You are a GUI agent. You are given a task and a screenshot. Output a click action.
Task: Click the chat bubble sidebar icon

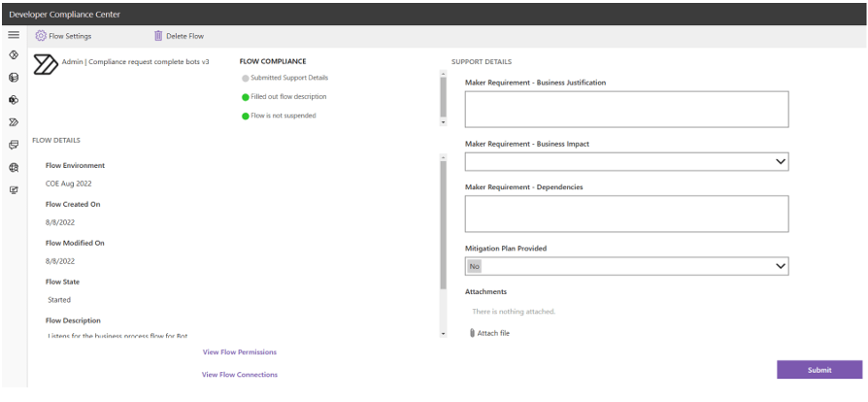tap(14, 145)
